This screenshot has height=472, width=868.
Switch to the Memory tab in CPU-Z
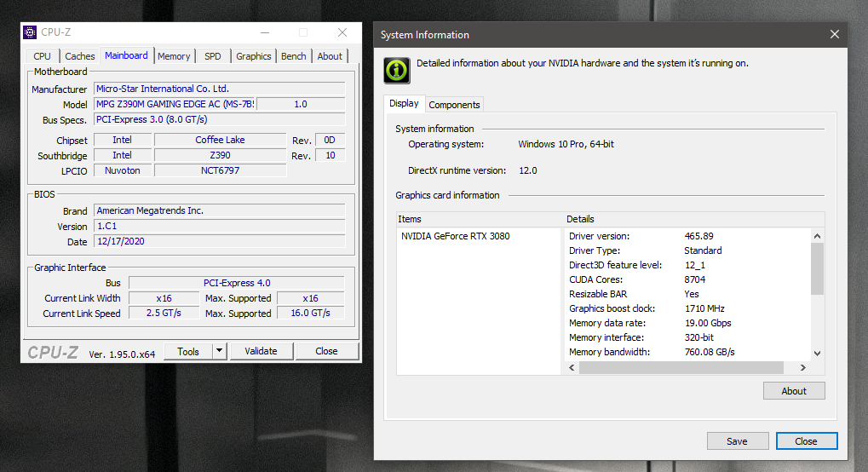[x=174, y=56]
